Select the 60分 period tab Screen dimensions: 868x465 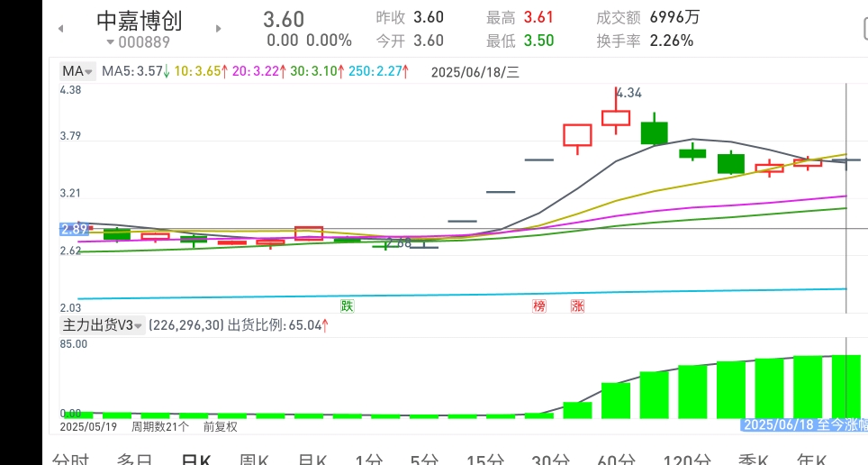[x=616, y=460]
